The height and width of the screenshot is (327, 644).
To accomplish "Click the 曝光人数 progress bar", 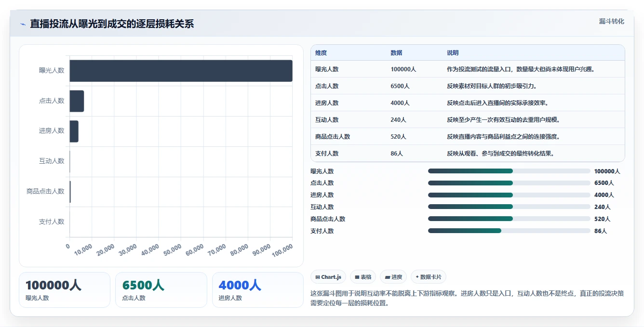I will pos(509,171).
